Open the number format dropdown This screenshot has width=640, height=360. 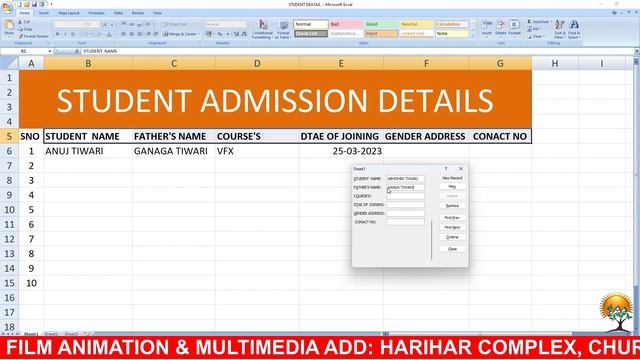click(244, 24)
